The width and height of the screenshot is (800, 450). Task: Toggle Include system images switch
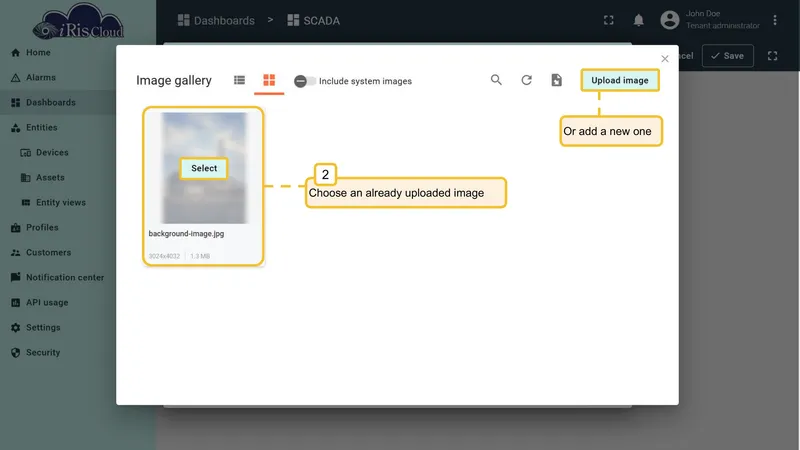(305, 81)
